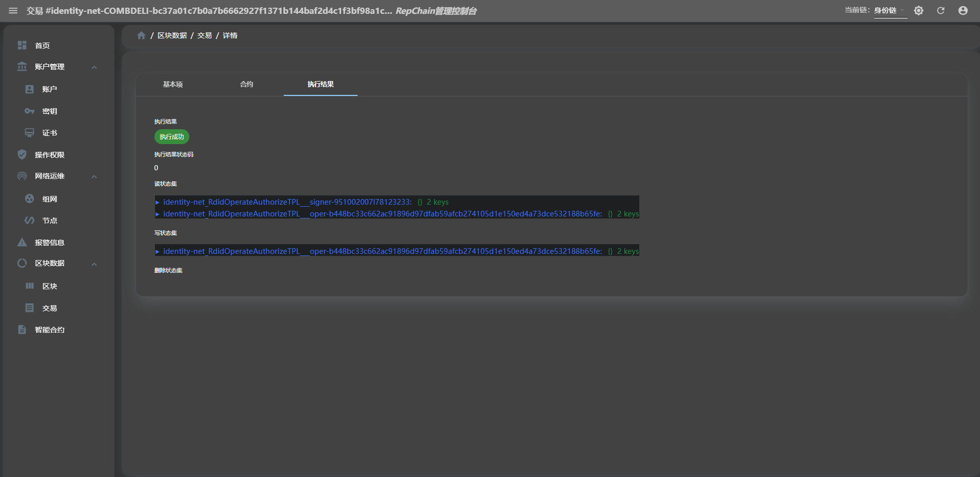Collapse the 区块数据 menu chevron

[94, 264]
